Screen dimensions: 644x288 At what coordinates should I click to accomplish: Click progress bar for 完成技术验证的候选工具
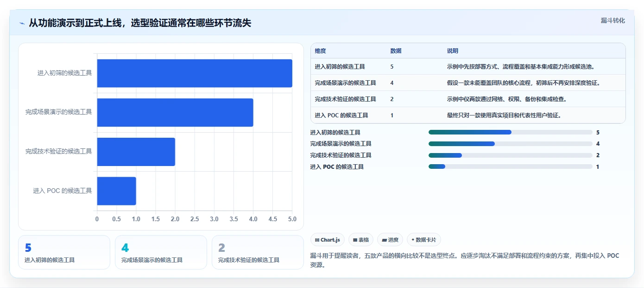click(511, 155)
